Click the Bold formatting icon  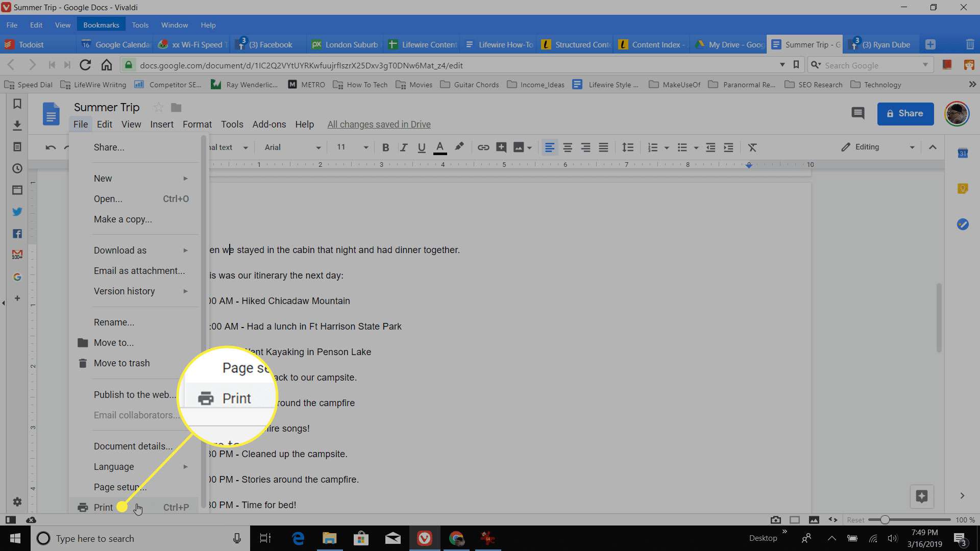pos(385,147)
